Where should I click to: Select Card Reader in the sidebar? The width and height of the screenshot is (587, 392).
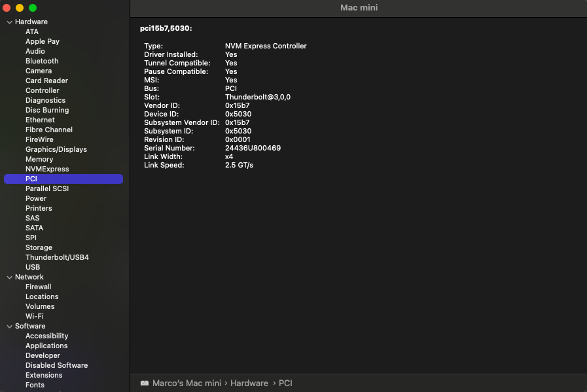tap(47, 80)
